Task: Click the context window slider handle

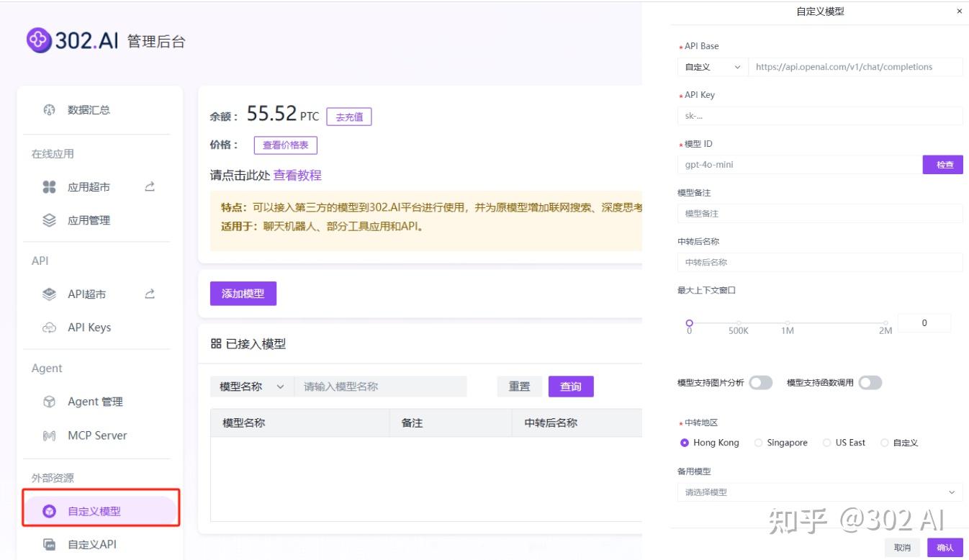Action: tap(690, 323)
